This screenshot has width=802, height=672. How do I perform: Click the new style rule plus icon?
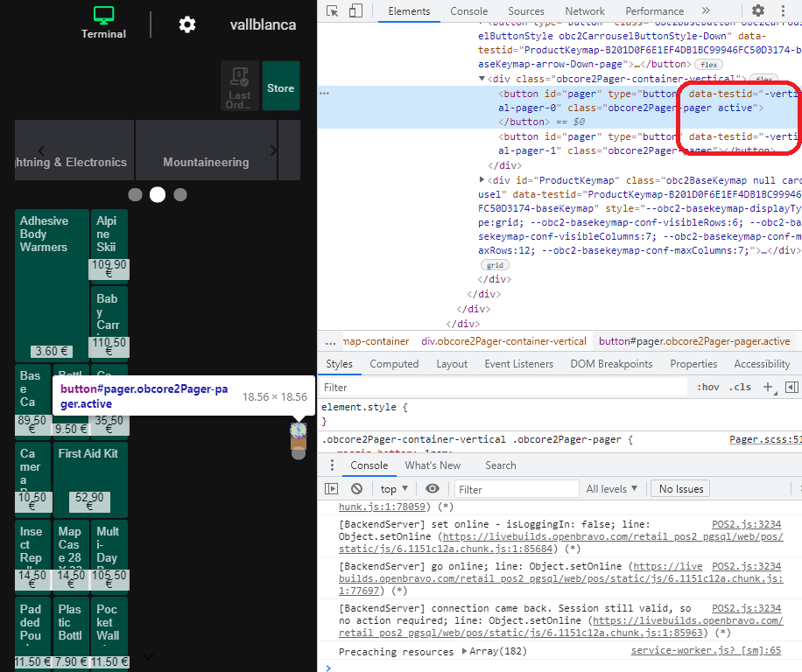click(x=768, y=387)
